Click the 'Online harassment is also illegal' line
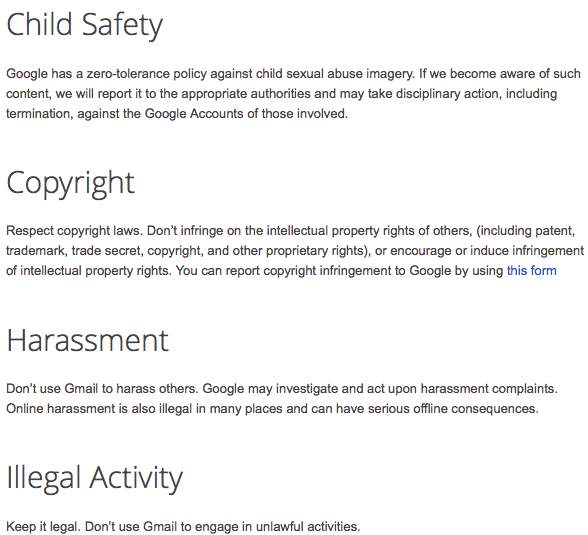The height and width of the screenshot is (535, 588). [x=272, y=408]
